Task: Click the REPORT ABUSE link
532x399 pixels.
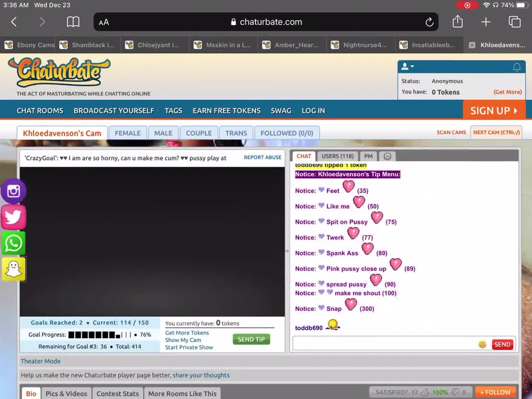Action: click(x=263, y=157)
